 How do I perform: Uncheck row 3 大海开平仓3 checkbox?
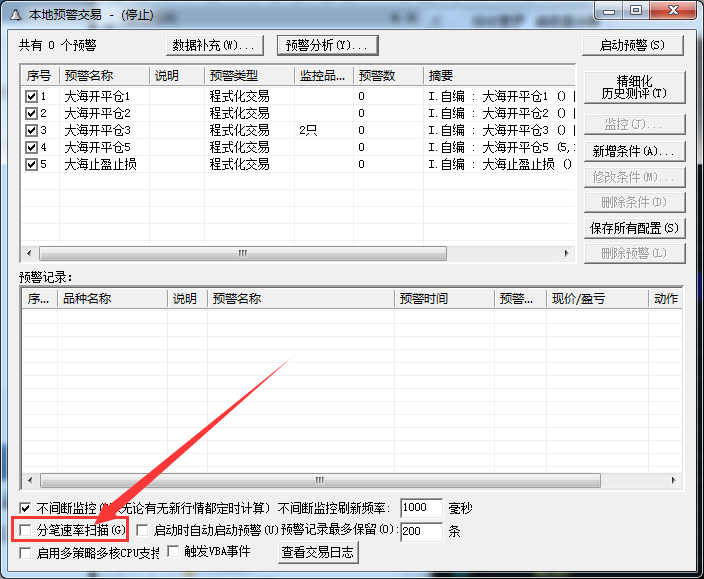click(31, 130)
